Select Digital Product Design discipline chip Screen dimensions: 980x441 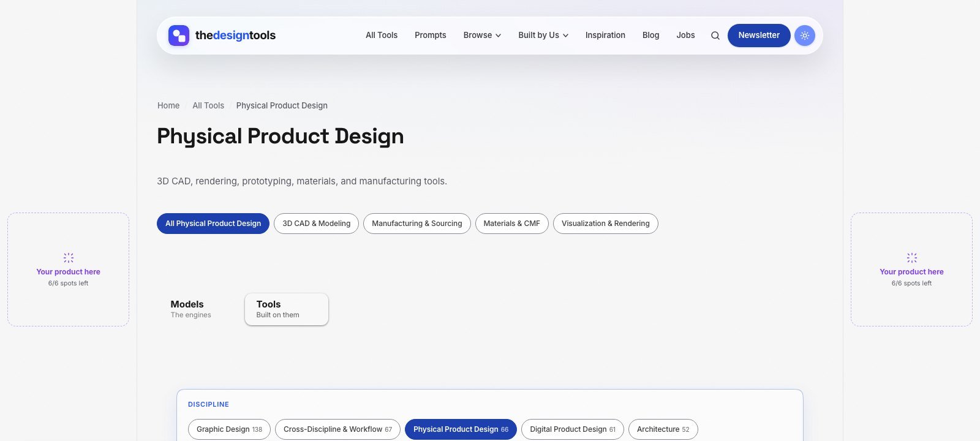click(573, 429)
